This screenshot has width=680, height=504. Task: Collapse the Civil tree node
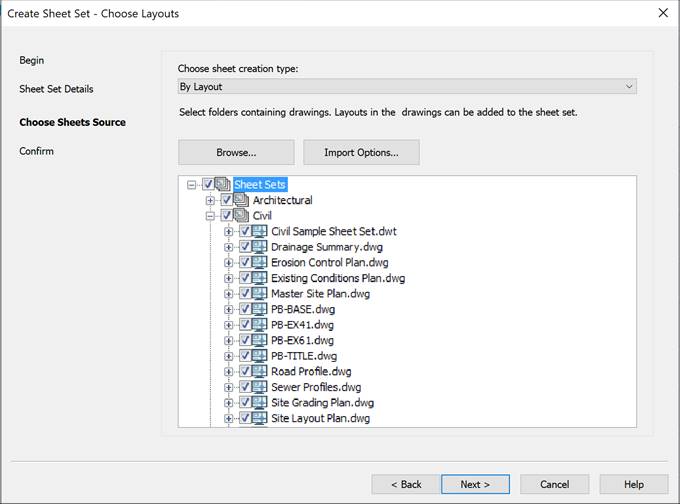pos(211,216)
